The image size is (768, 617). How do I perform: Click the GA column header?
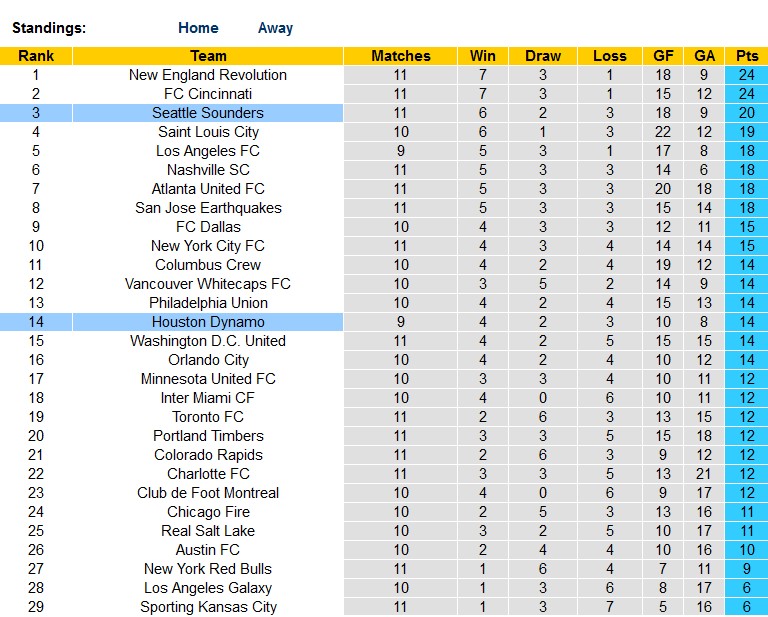click(704, 56)
